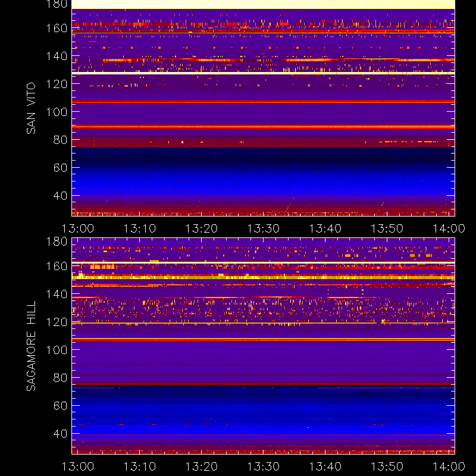Click 13:40 time label under Sagamore Hill plot
The height and width of the screenshot is (476, 476).
(325, 466)
